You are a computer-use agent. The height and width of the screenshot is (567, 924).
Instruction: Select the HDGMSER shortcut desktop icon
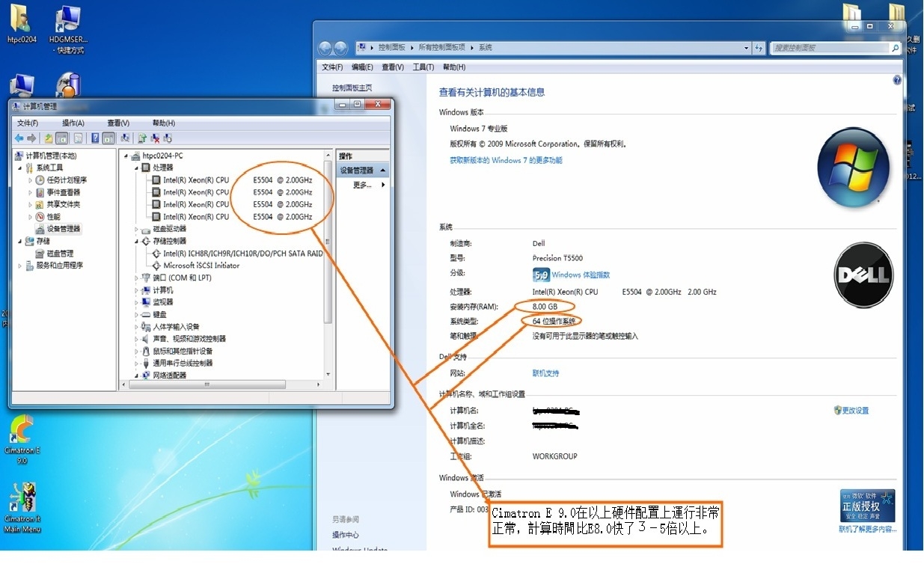68,30
